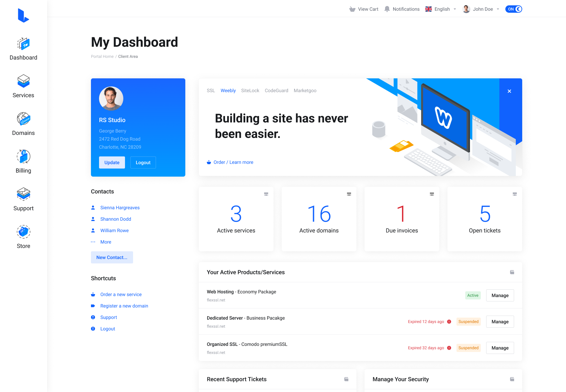The height and width of the screenshot is (392, 566).
Task: Select the Services icon in the sidebar
Action: tap(23, 81)
